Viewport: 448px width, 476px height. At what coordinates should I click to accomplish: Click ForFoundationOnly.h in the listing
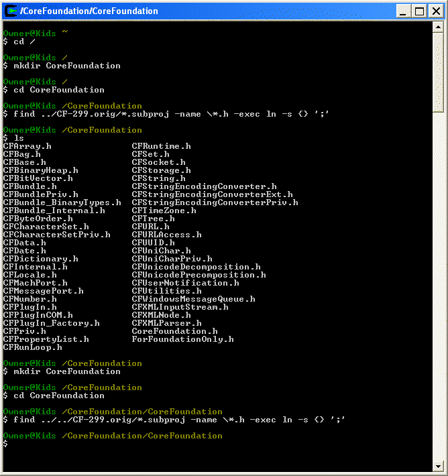[182, 339]
